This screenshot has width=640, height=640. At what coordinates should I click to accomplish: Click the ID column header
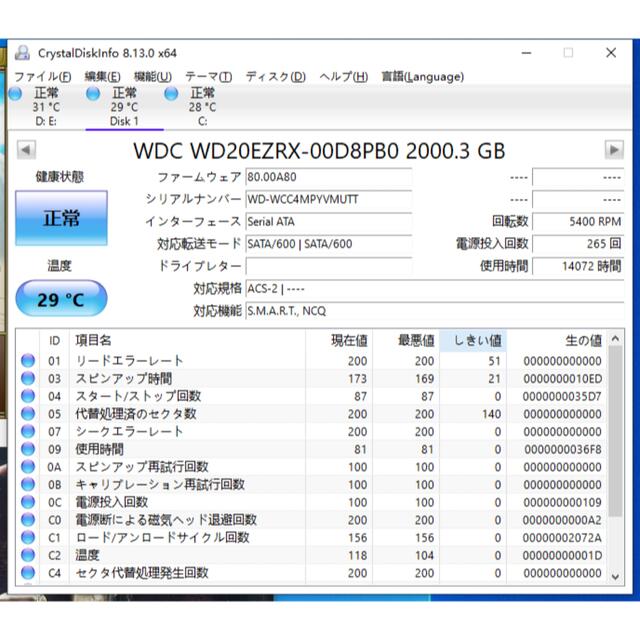click(x=55, y=340)
